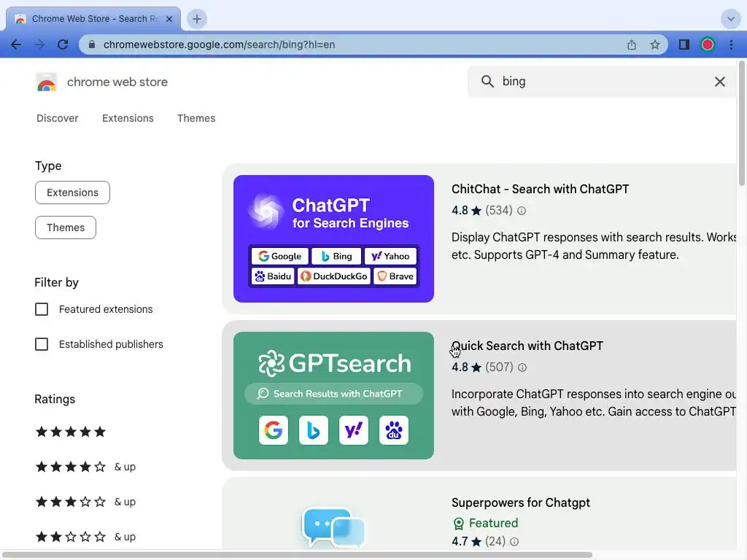Click the vertical page scrollbar
This screenshot has height=560, width=747.
point(742,122)
